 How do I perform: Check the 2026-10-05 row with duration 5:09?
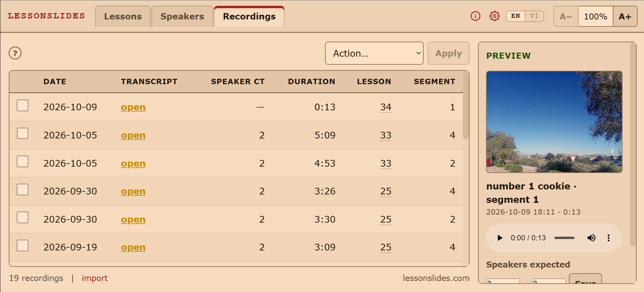22,133
